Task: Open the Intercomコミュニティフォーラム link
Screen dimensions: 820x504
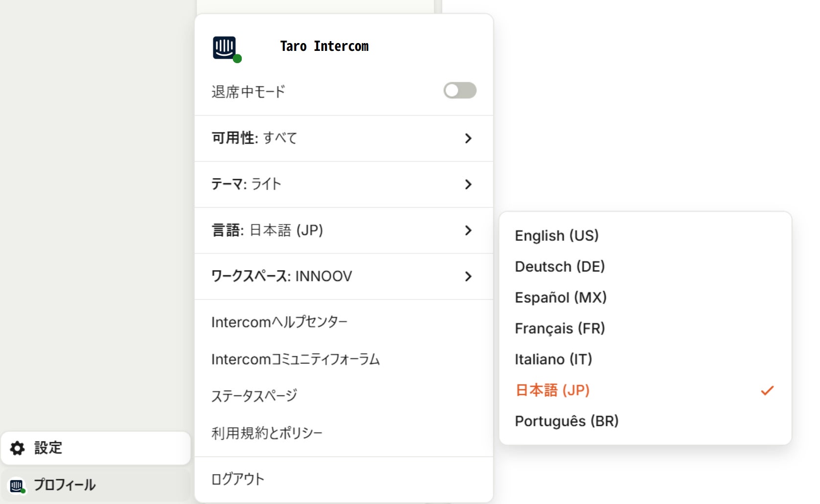Action: click(x=296, y=360)
